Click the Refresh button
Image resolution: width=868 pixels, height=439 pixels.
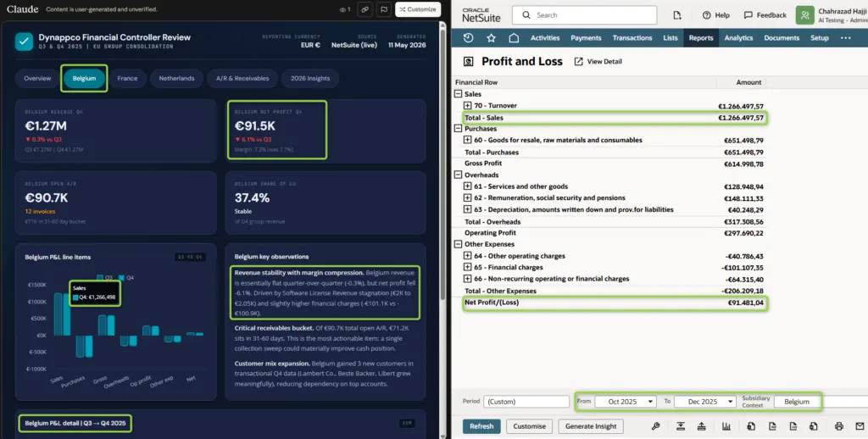pos(481,426)
